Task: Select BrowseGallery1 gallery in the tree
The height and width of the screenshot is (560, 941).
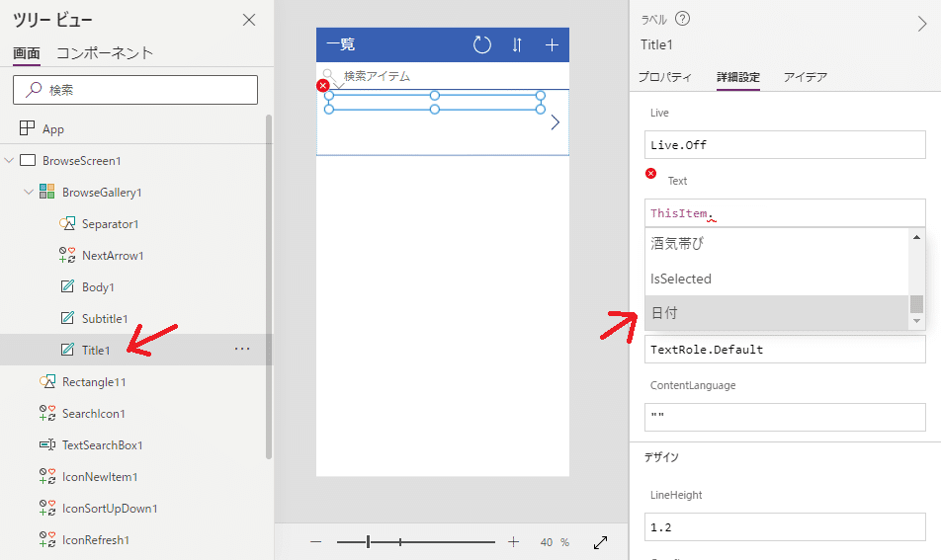Action: pos(102,193)
